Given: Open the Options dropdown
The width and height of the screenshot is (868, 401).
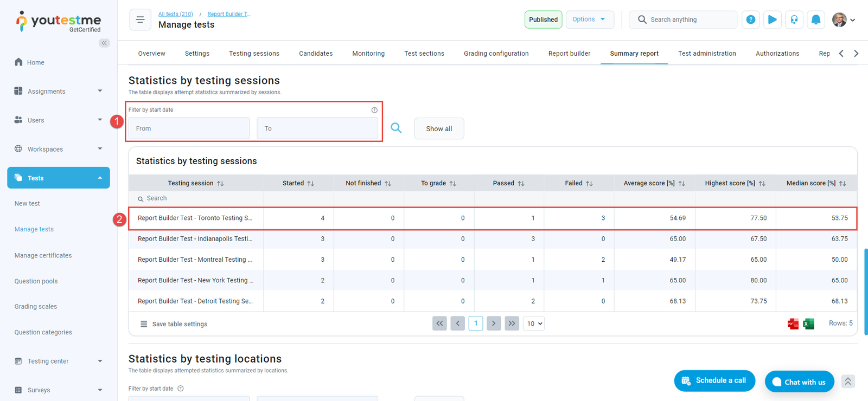Looking at the screenshot, I should point(589,20).
